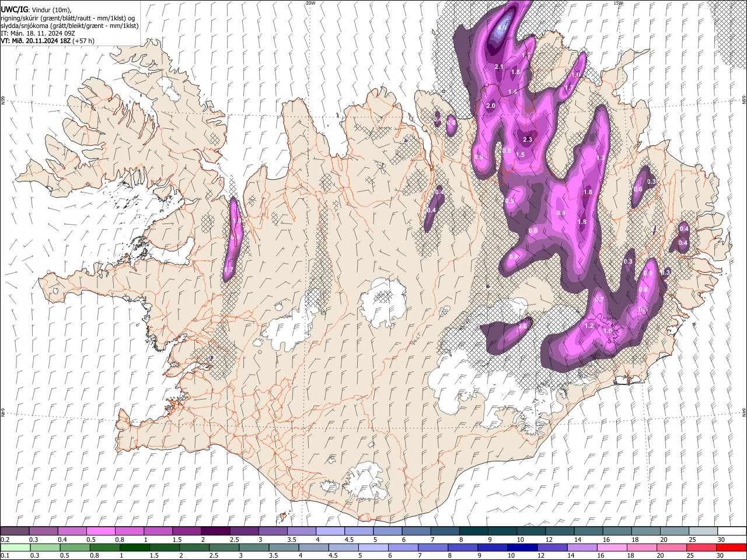Select the darkest purple 2 swatch, top legend row

215,531
